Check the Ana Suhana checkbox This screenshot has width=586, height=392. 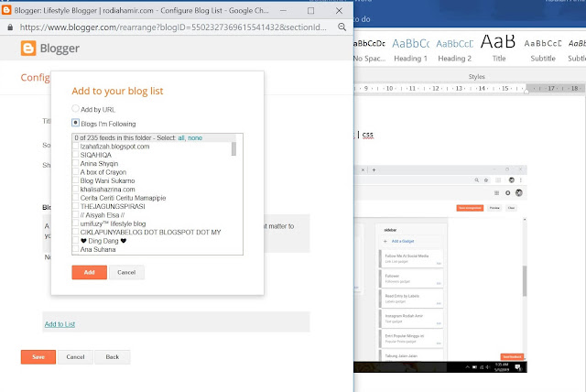(x=75, y=249)
